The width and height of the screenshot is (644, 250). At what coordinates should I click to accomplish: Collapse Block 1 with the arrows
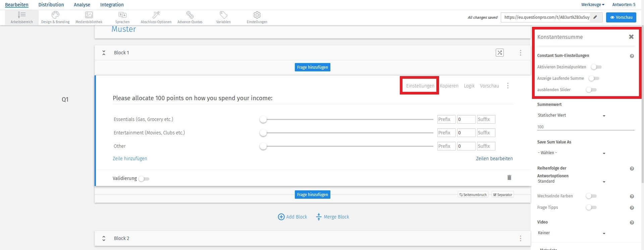(x=104, y=53)
